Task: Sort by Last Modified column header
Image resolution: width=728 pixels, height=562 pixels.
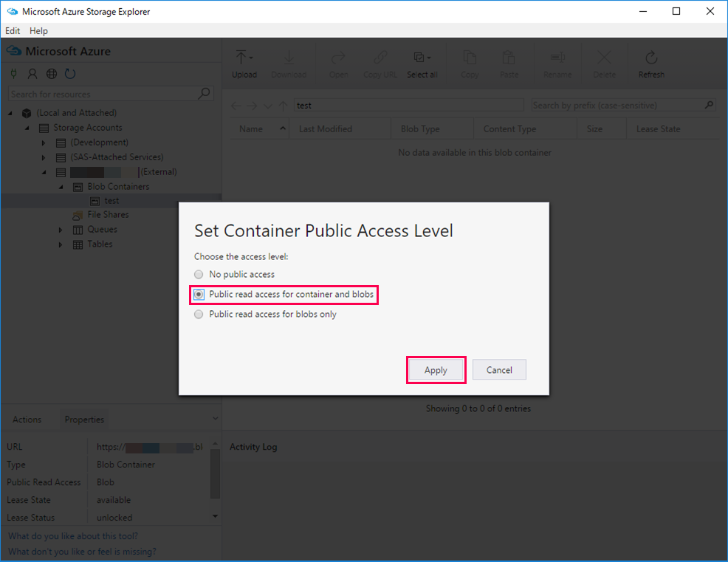Action: click(x=340, y=128)
